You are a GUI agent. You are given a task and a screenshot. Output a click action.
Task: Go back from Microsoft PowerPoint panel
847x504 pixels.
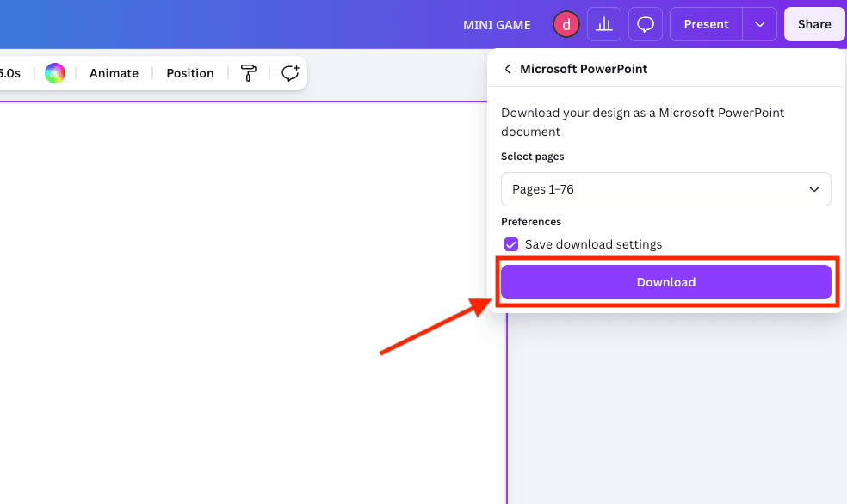coord(507,69)
